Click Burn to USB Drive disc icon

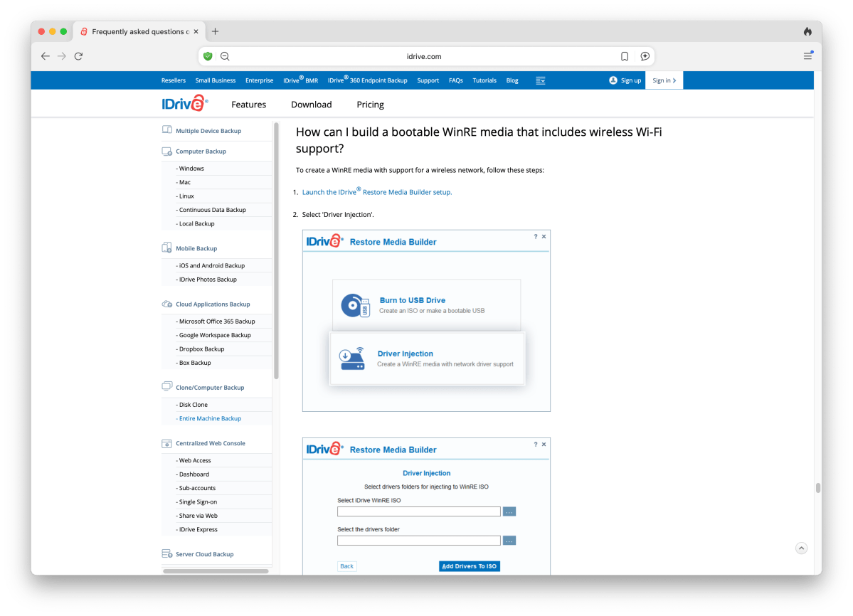click(x=355, y=306)
